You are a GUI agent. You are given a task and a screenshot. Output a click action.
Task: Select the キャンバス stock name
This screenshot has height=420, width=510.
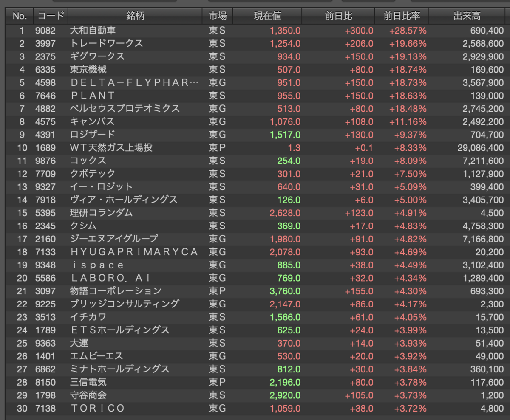[92, 121]
